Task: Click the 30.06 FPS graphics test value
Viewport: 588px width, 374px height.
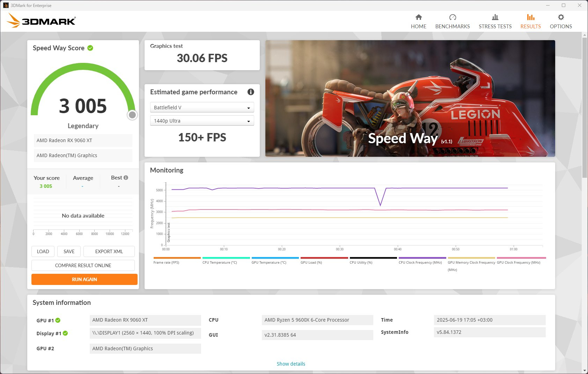Action: (202, 58)
